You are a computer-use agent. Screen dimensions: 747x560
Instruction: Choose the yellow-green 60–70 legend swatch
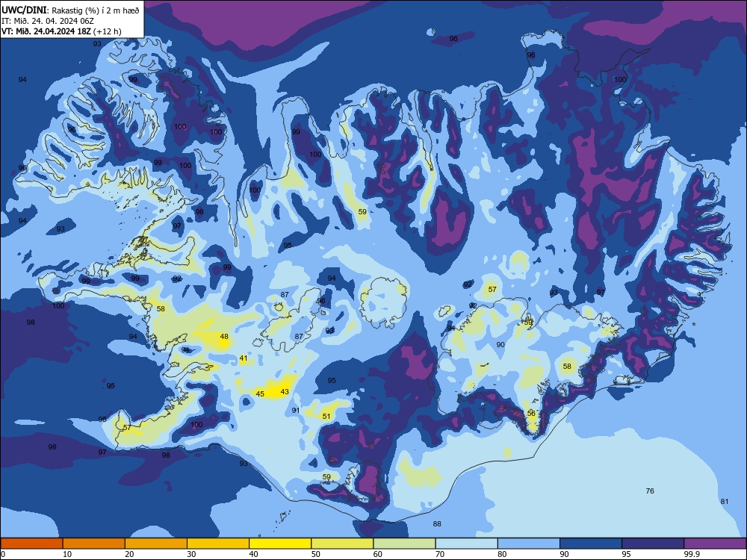(404, 544)
